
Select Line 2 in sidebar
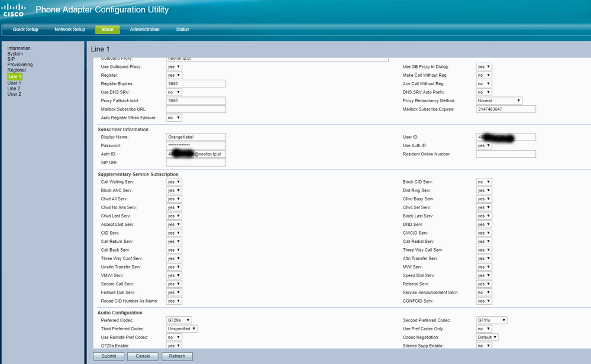click(14, 89)
